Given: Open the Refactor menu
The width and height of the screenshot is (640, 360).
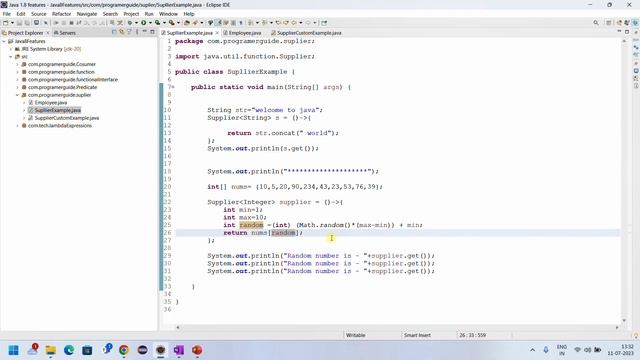Looking at the screenshot, I should point(62,14).
